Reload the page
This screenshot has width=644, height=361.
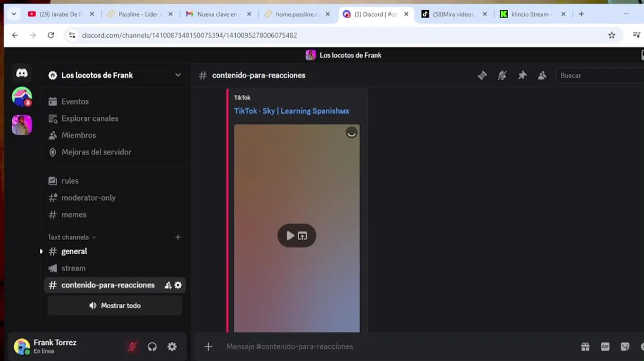point(51,35)
